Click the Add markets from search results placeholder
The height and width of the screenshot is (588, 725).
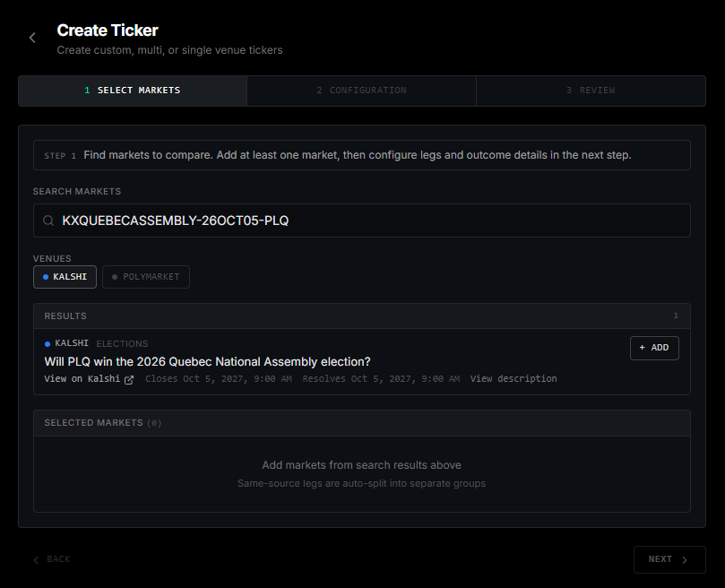tap(361, 465)
